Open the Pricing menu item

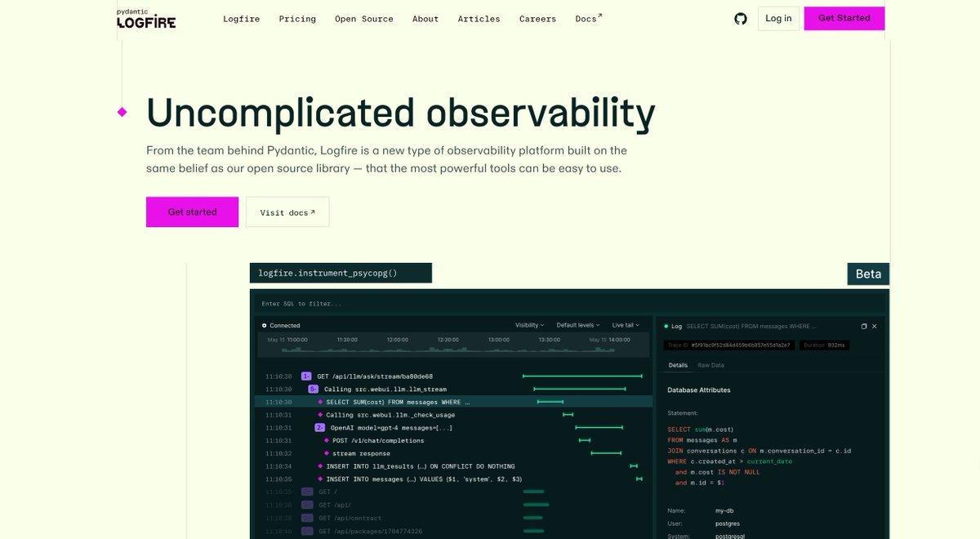(297, 19)
